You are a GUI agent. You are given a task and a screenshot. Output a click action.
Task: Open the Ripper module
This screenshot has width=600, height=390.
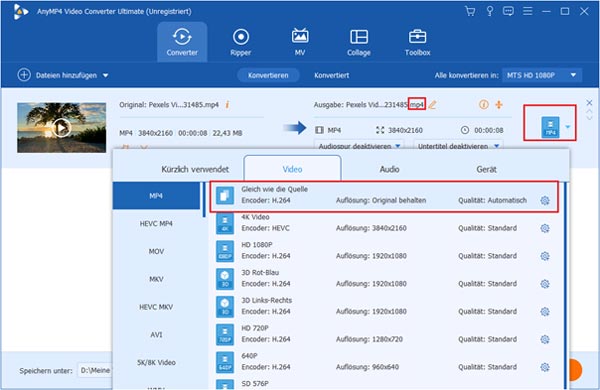(240, 42)
